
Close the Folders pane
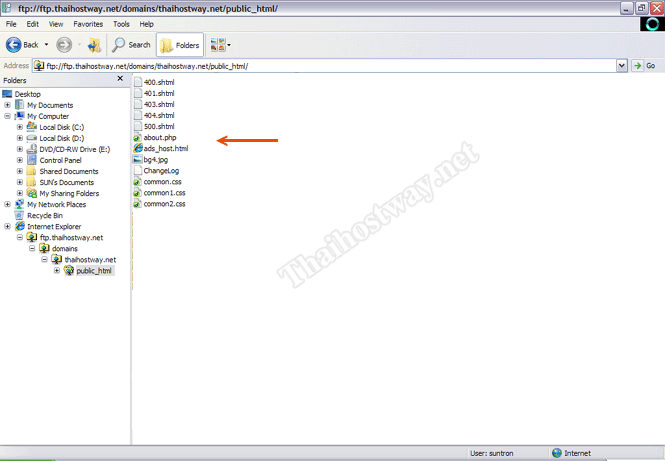[120, 79]
